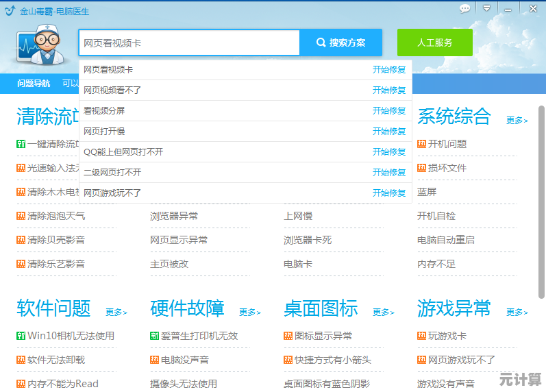Image resolution: width=546 pixels, height=392 pixels.
Task: Click the new badge beside Win10相机无法使用
Action: pos(21,336)
